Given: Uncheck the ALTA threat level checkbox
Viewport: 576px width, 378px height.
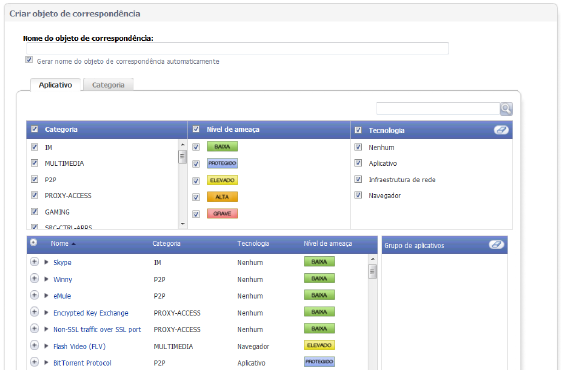Looking at the screenshot, I should 196,197.
